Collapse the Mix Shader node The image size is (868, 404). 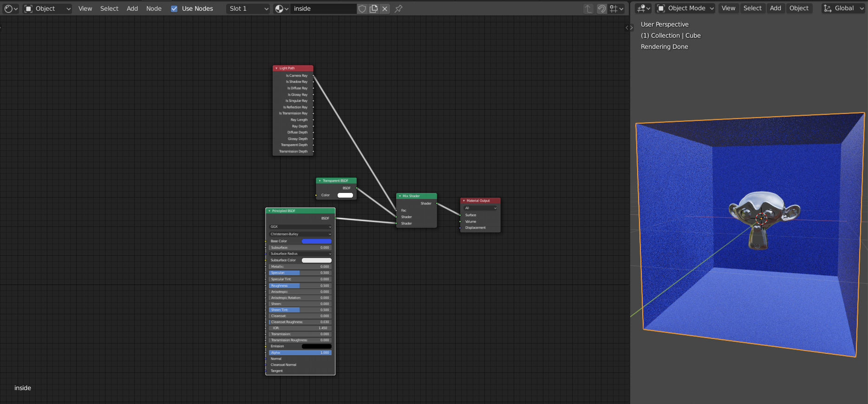(x=400, y=196)
